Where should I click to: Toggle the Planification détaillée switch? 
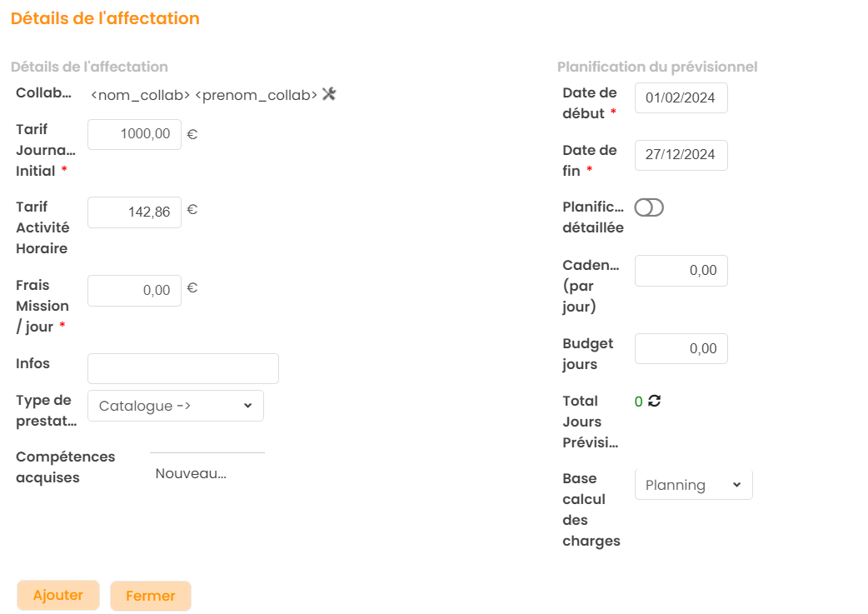pyautogui.click(x=649, y=207)
